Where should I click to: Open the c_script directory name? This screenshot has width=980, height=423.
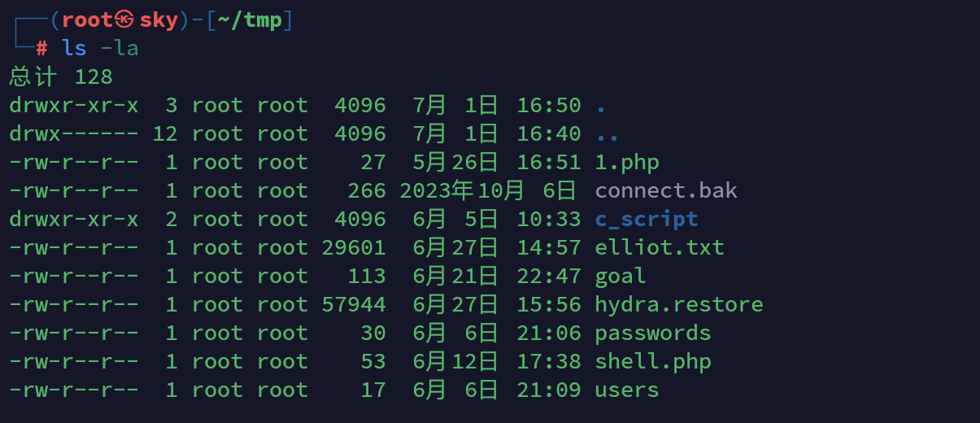point(647,220)
